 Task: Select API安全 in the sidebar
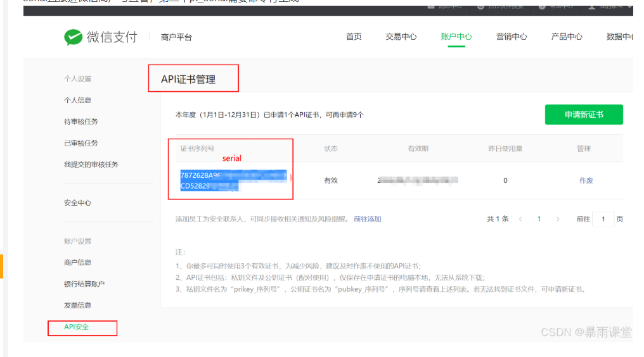77,327
